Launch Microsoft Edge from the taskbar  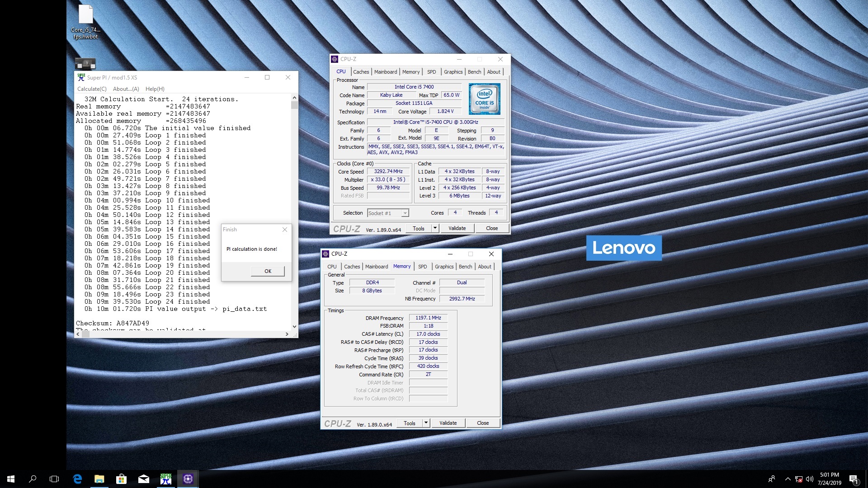point(77,479)
